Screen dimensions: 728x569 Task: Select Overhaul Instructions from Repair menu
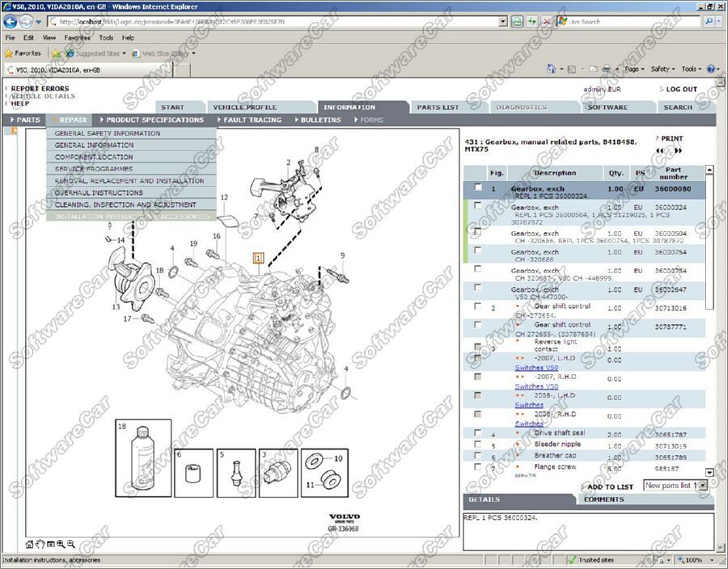99,192
